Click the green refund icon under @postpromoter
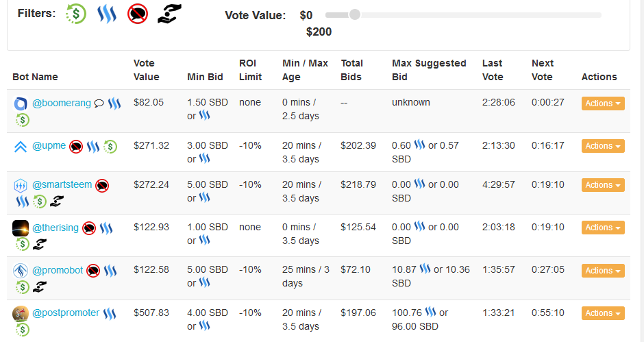This screenshot has height=342, width=644. click(23, 329)
